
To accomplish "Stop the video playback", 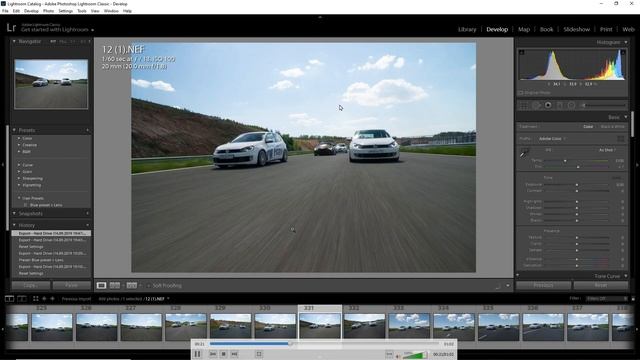I will click(x=224, y=354).
